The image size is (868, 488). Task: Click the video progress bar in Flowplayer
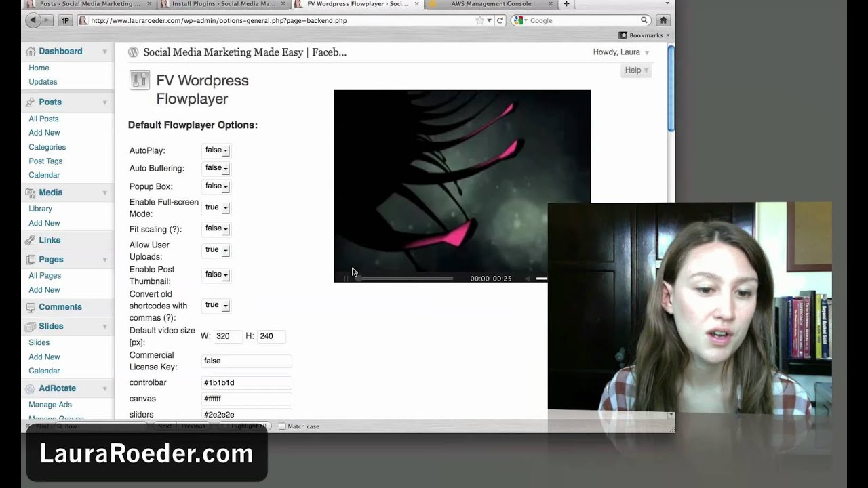(x=405, y=279)
